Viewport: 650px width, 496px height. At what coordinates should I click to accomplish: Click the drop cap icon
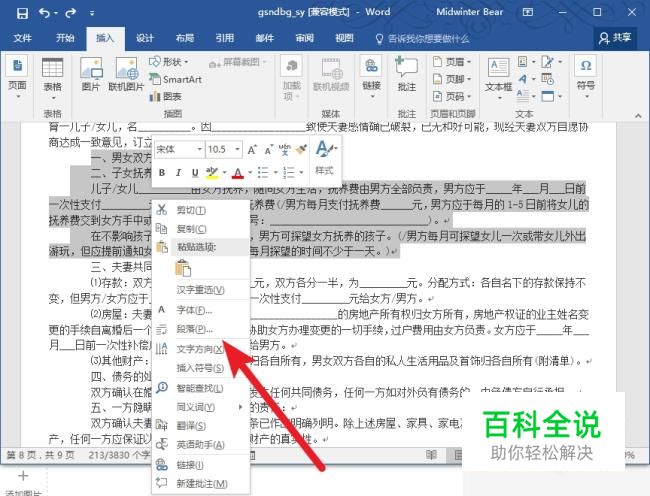click(523, 96)
